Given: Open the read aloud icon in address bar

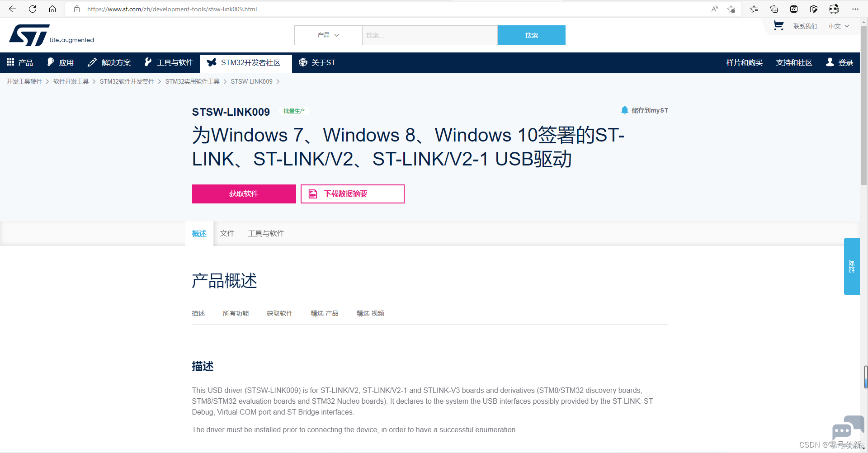Looking at the screenshot, I should click(x=715, y=9).
